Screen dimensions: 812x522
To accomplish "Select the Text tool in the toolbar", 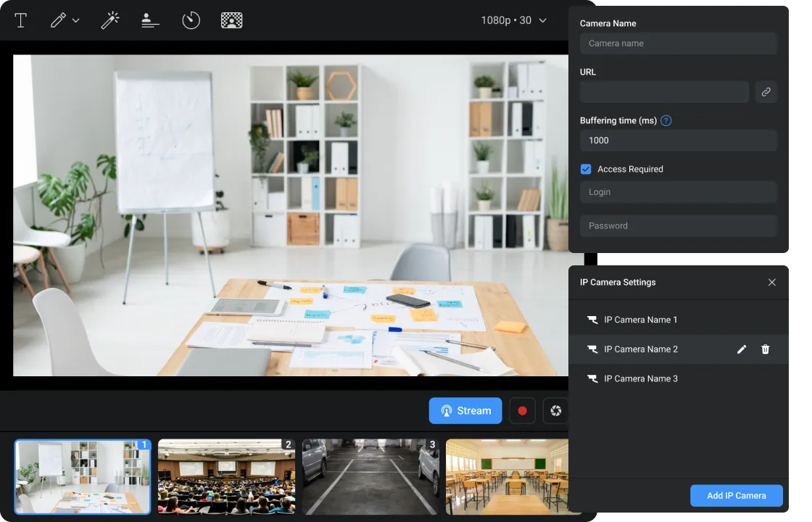I will [21, 20].
